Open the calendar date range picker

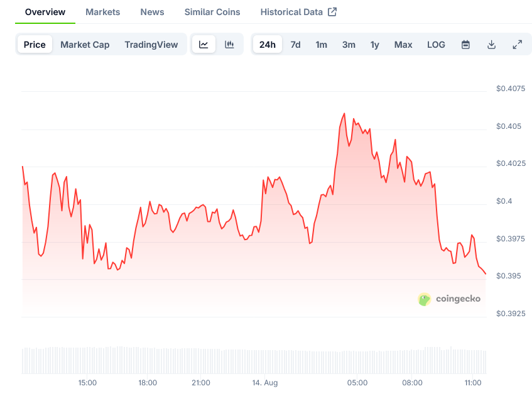tap(465, 45)
